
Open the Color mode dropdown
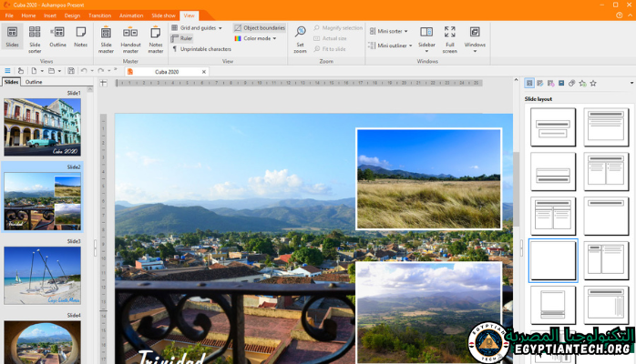(274, 38)
